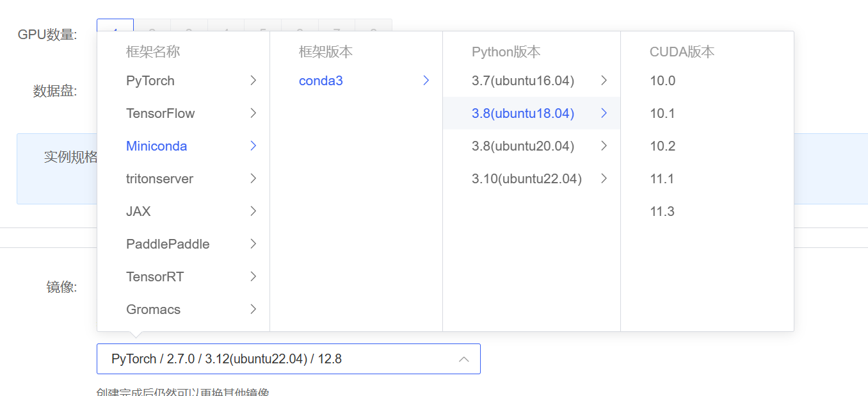Expand TensorRT submenu chevron
The width and height of the screenshot is (868, 396).
pyautogui.click(x=253, y=277)
